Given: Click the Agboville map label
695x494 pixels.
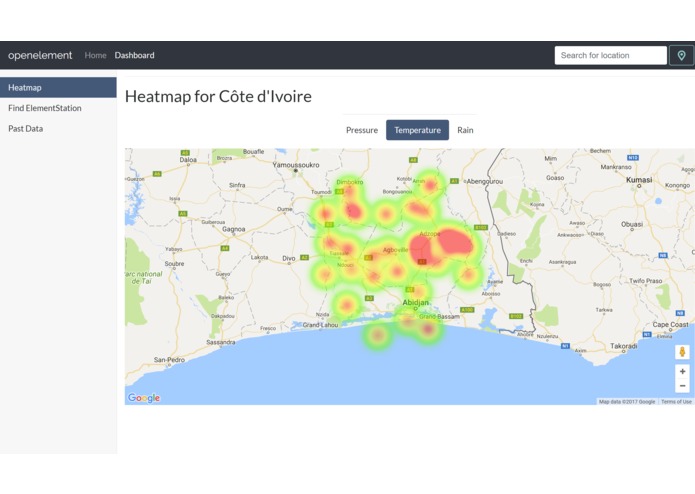Looking at the screenshot, I should coord(395,250).
